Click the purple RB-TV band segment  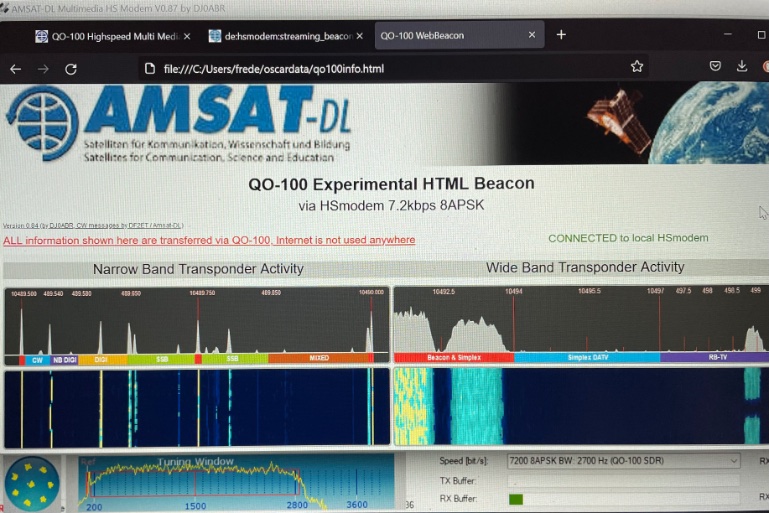point(717,357)
